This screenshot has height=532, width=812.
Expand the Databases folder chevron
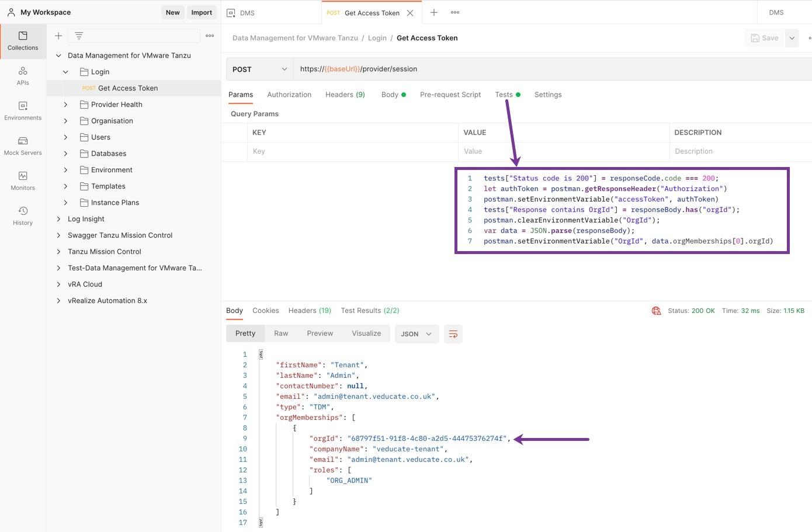(x=65, y=154)
